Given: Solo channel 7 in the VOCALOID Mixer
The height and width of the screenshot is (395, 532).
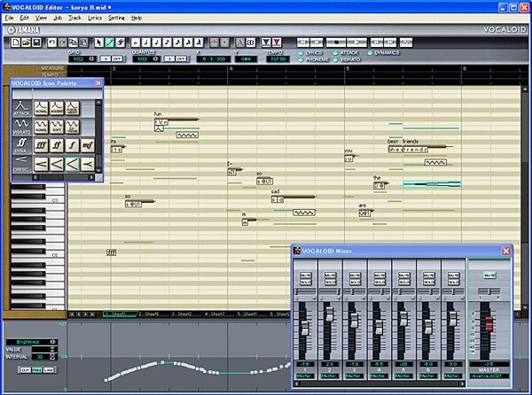Looking at the screenshot, I should [x=454, y=282].
